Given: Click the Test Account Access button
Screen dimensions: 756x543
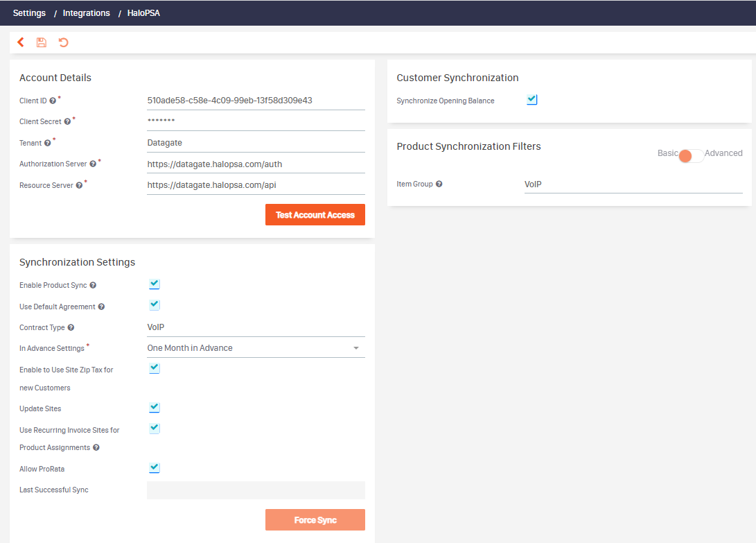Looking at the screenshot, I should coord(315,215).
